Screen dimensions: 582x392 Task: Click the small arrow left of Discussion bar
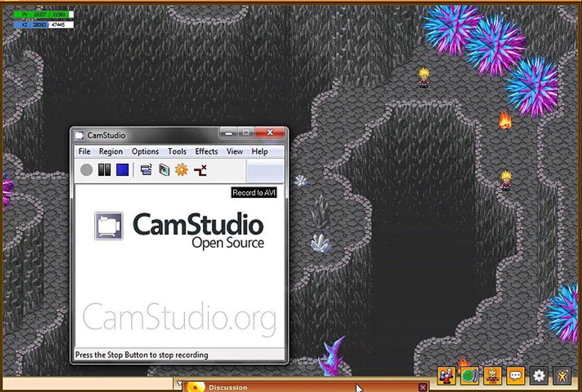179,382
